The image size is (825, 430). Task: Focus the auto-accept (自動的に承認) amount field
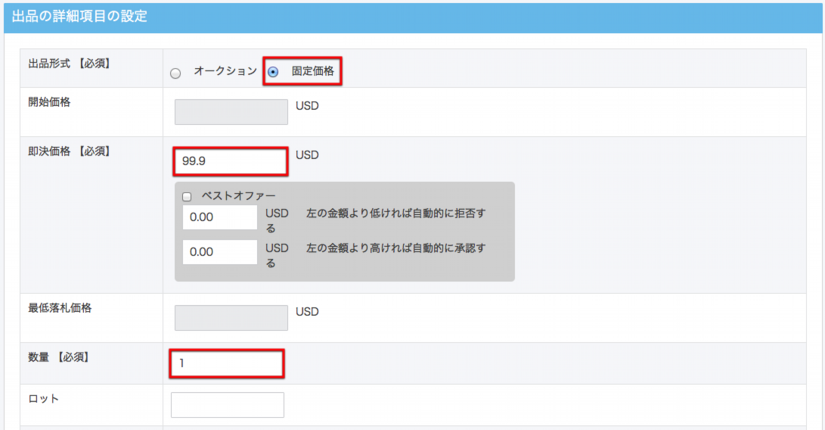click(x=220, y=252)
